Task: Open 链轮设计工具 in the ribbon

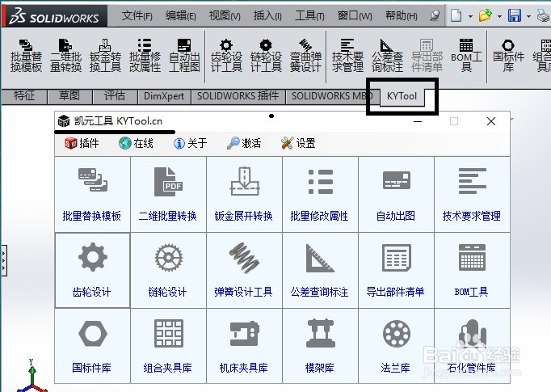Action: point(266,55)
